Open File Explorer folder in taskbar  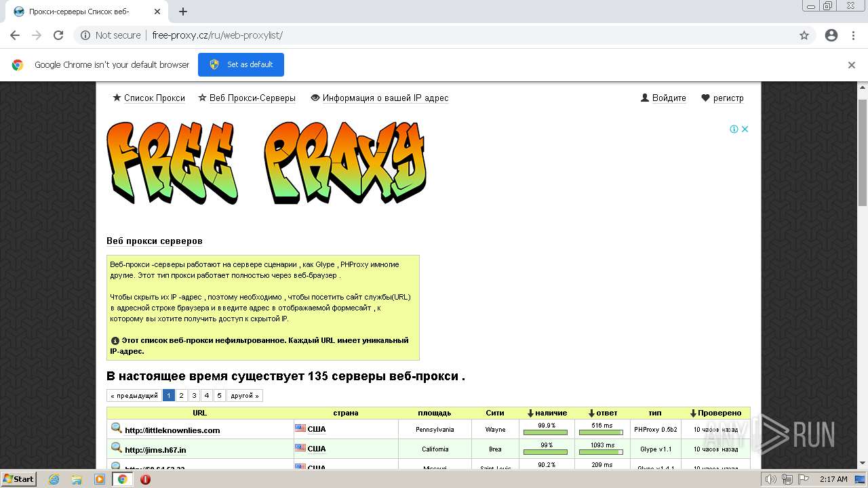coord(77,479)
